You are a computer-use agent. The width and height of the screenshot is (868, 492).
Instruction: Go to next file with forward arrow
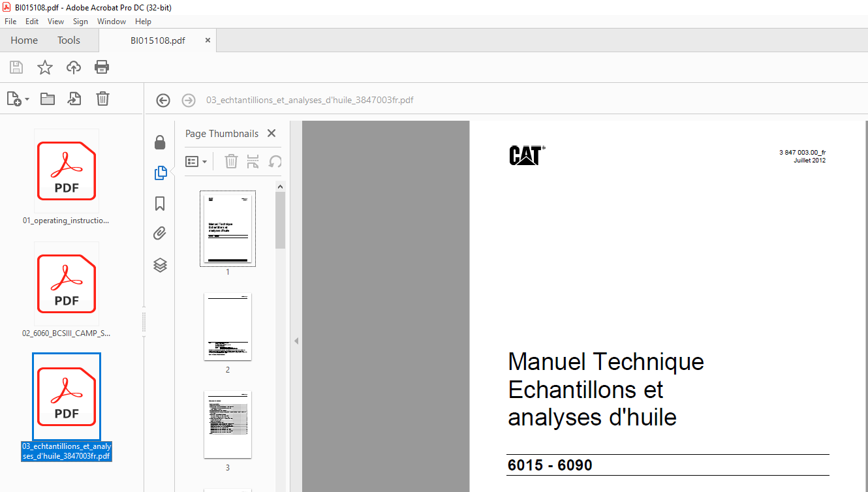(189, 100)
